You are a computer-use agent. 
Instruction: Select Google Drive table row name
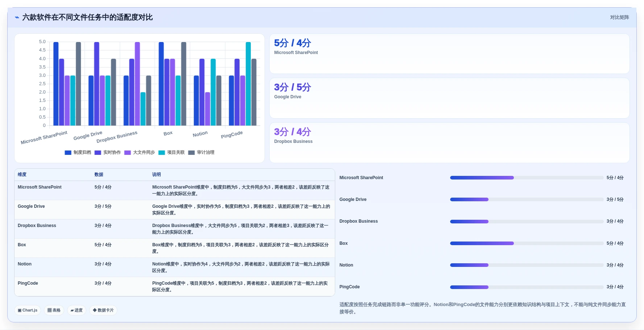[x=31, y=206]
